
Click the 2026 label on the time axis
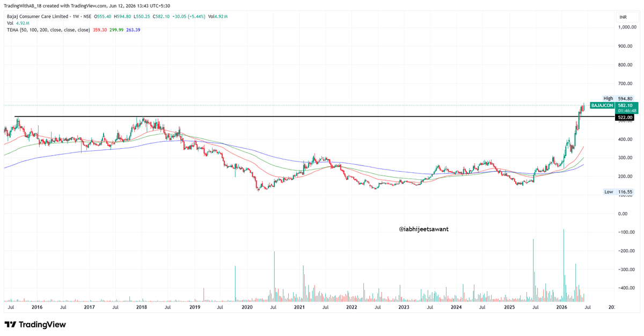561,308
